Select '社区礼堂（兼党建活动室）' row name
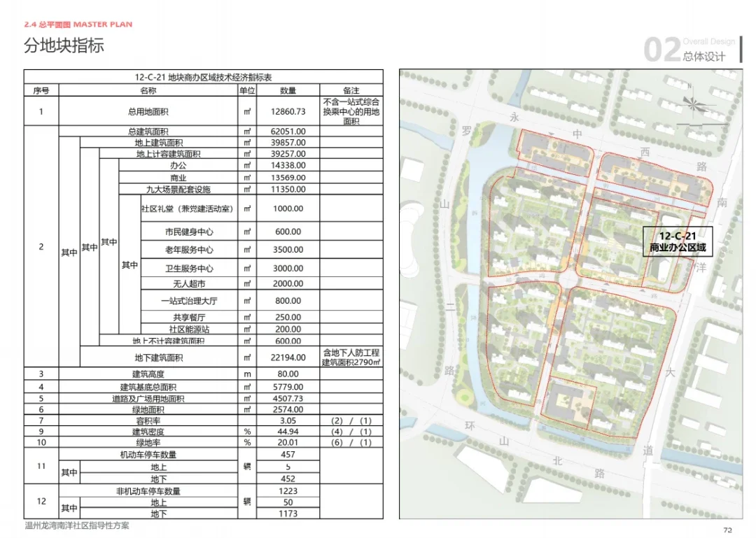This screenshot has height=538, width=756. click(x=188, y=208)
